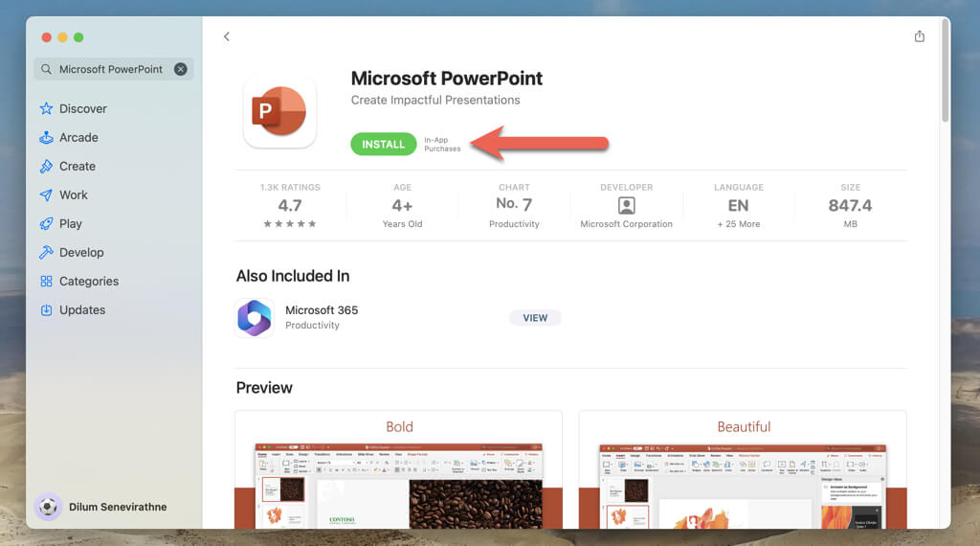
Task: Click the 847.4 MB size info
Action: [850, 206]
